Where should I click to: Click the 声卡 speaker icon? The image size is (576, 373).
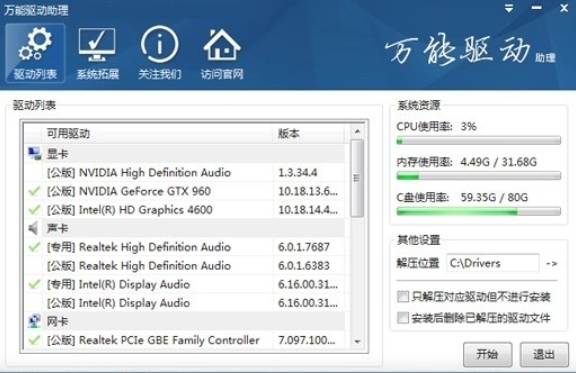33,228
